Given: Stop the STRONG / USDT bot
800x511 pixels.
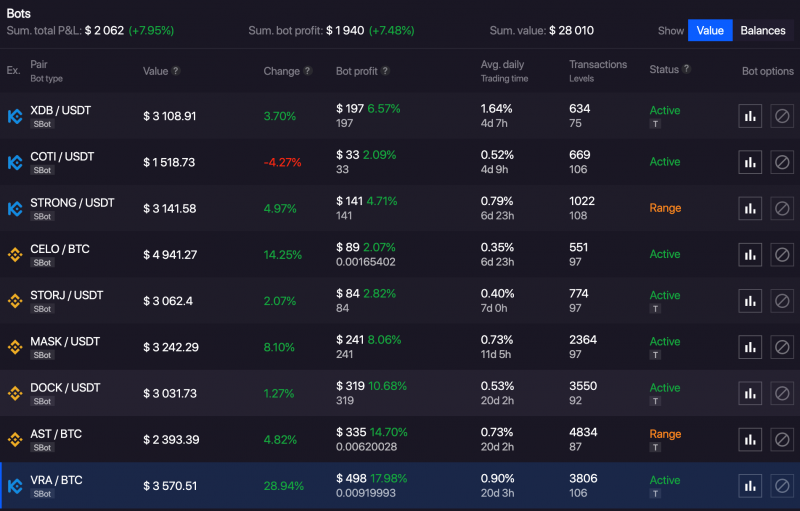Looking at the screenshot, I should coord(782,209).
